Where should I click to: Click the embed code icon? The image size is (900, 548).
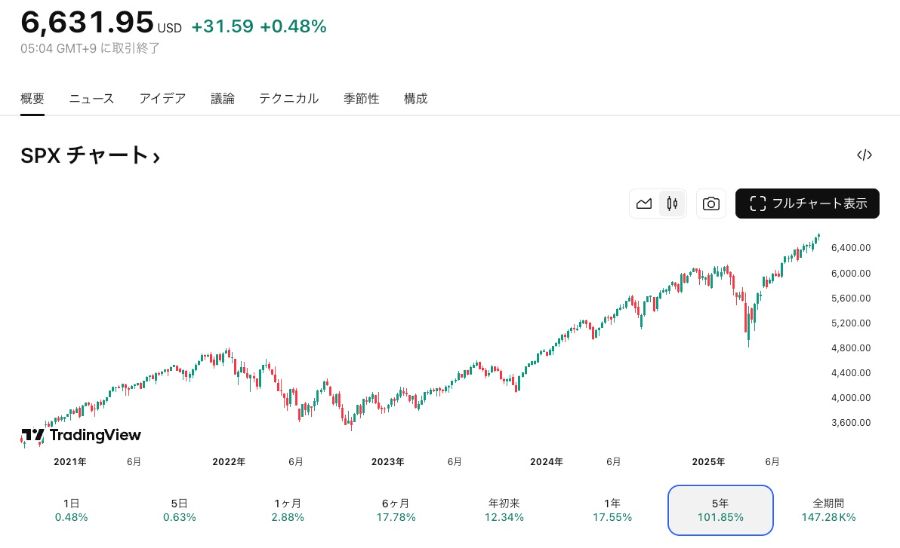click(x=864, y=155)
